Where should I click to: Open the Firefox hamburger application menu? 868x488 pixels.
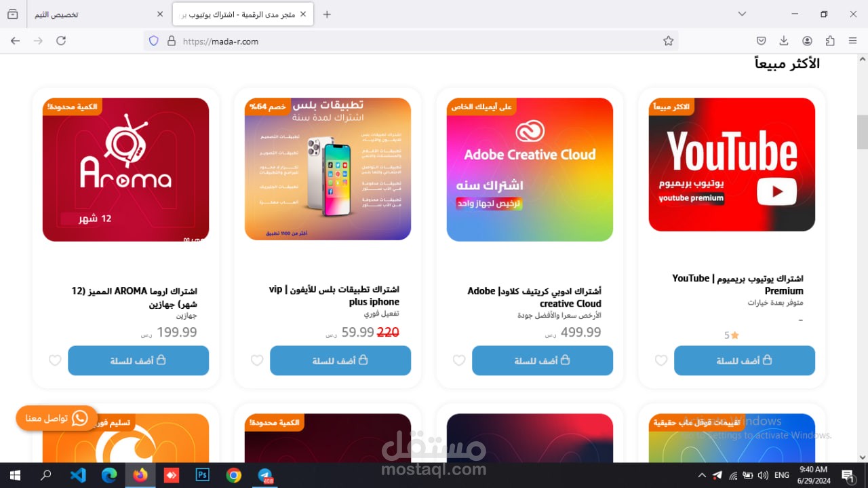pos(852,41)
